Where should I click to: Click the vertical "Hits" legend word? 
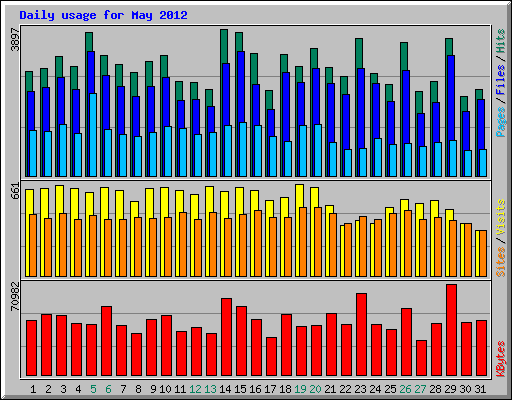500,41
